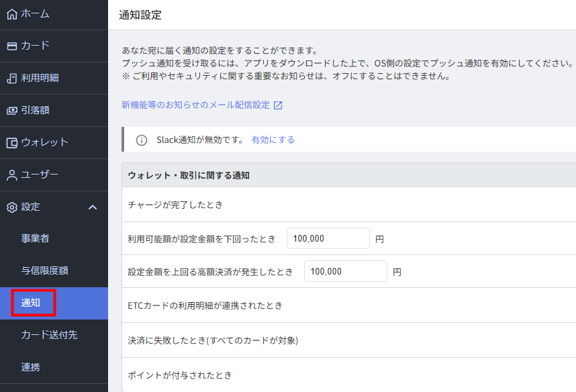Click the 引落額 money icon
Screen dimensions: 576x392
pos(11,110)
